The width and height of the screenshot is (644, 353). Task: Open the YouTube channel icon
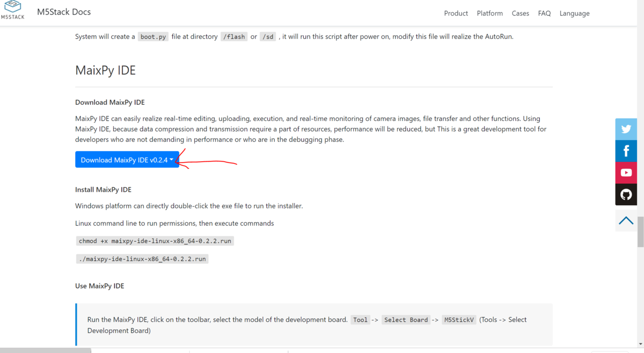(x=626, y=172)
